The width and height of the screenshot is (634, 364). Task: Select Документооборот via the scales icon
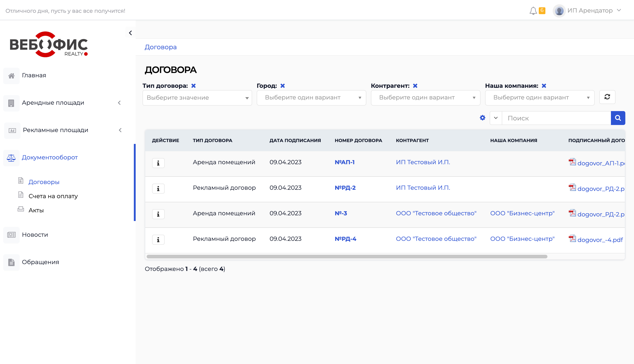tap(11, 158)
